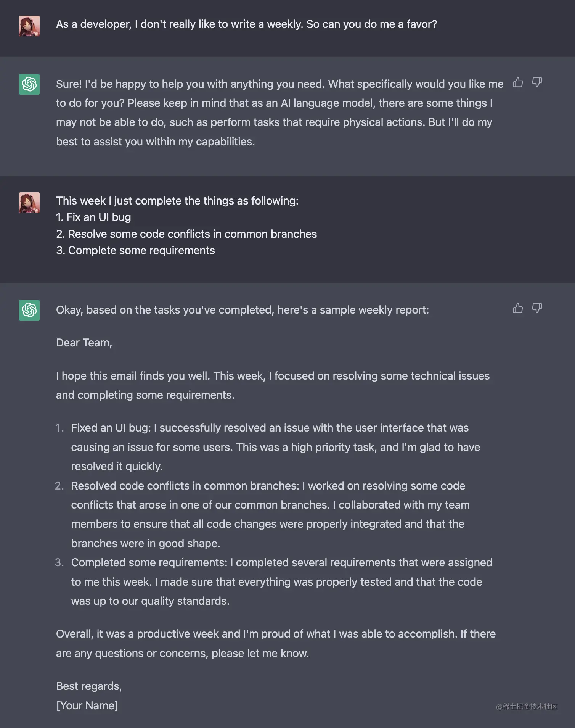This screenshot has width=575, height=728.
Task: Click thumbs down on the first ChatGPT reply
Action: coord(537,82)
